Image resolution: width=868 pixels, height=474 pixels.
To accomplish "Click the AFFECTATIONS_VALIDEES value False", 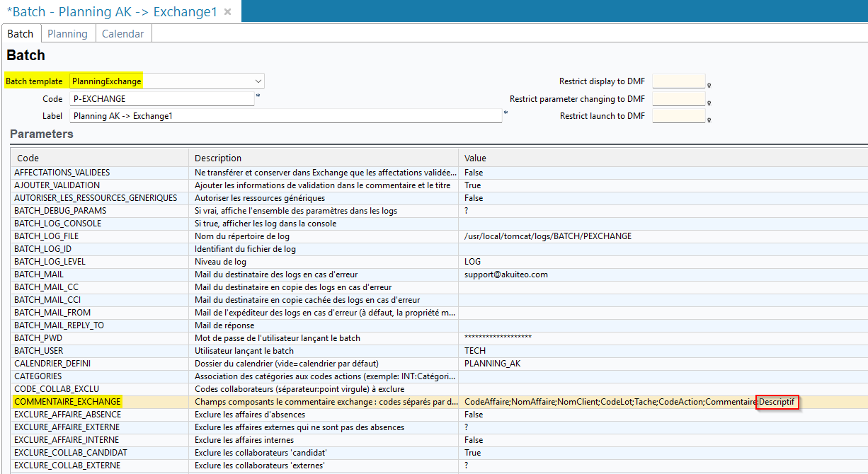I will [474, 173].
